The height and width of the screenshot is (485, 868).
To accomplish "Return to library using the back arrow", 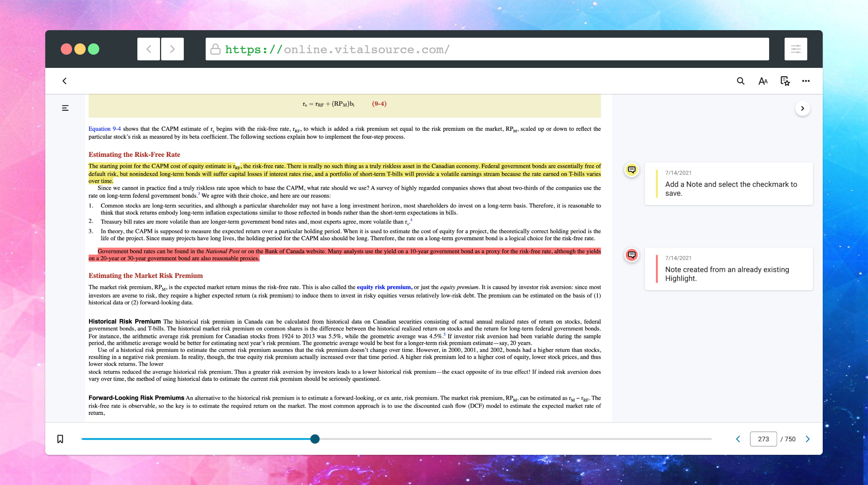I will [x=65, y=81].
